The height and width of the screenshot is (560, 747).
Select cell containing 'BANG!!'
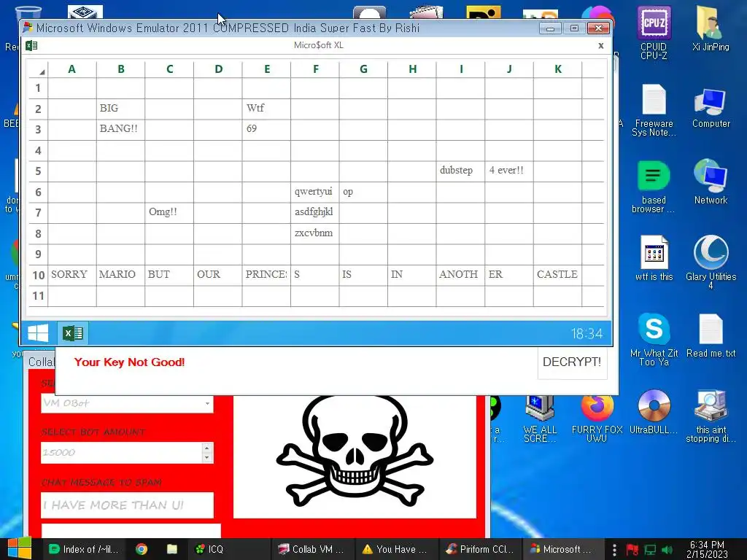point(120,130)
